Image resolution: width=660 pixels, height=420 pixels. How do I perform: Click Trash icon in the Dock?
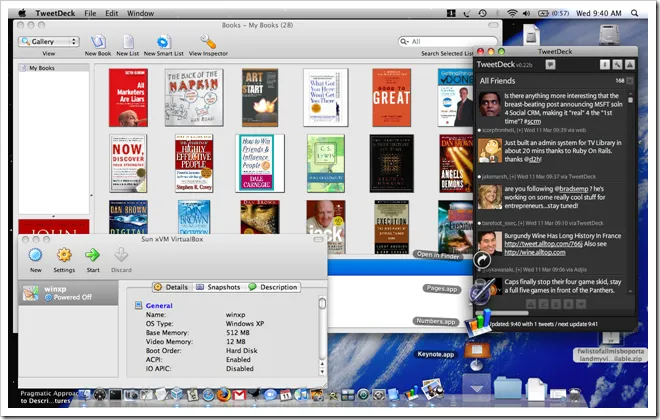[x=575, y=395]
